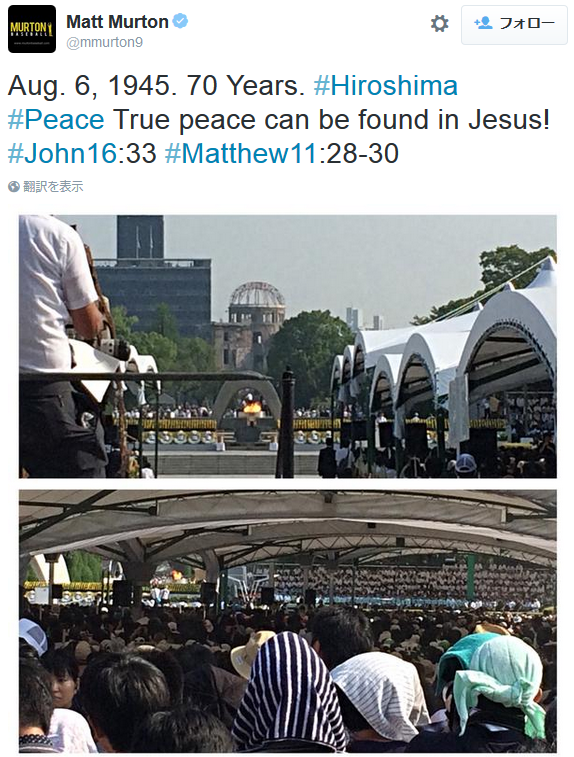This screenshot has height=757, width=574.
Task: Click the tweet text body
Action: coord(279,119)
